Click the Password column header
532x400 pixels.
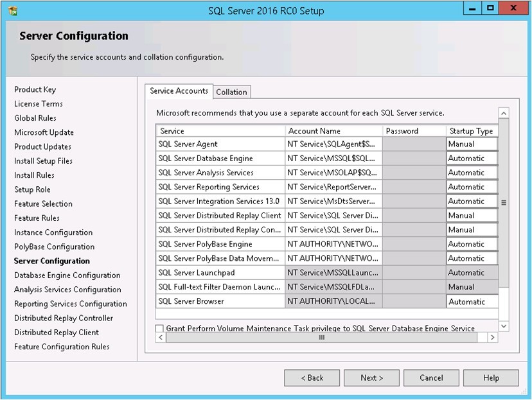(x=414, y=131)
